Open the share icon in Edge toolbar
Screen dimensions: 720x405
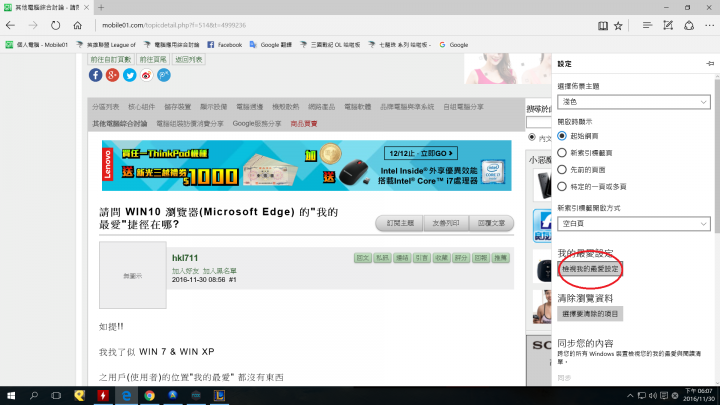pyautogui.click(x=689, y=26)
